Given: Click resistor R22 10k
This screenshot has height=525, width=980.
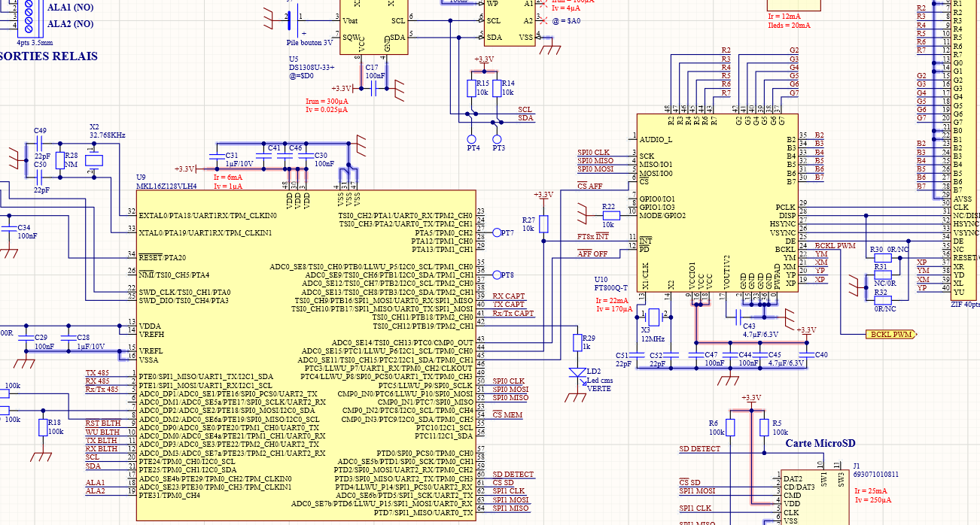Looking at the screenshot, I should [608, 215].
